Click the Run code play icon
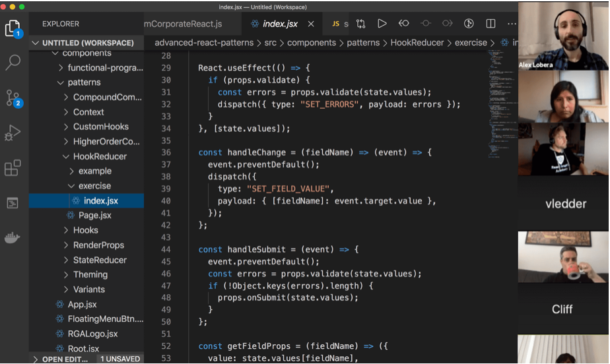Image resolution: width=610 pixels, height=364 pixels. (x=382, y=24)
